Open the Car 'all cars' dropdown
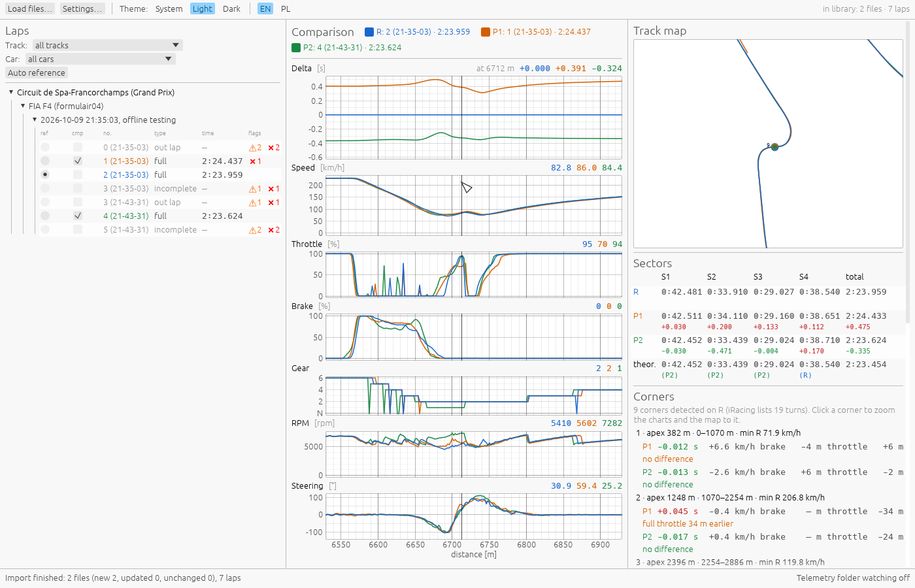 coord(101,59)
